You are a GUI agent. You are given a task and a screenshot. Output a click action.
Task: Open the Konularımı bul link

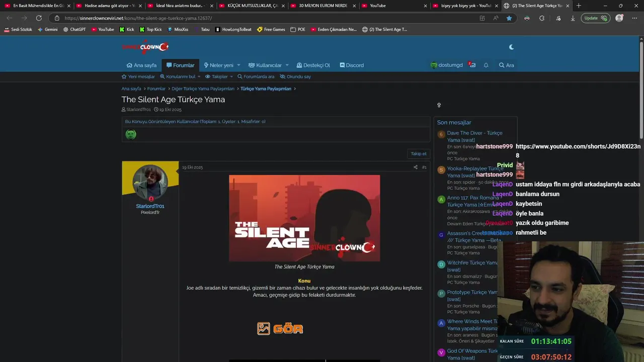point(178,77)
